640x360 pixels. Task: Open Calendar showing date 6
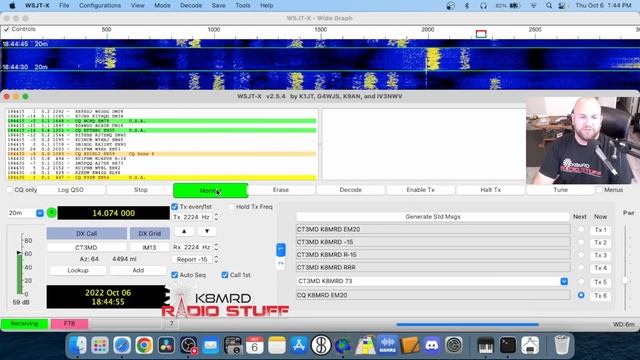tap(255, 345)
